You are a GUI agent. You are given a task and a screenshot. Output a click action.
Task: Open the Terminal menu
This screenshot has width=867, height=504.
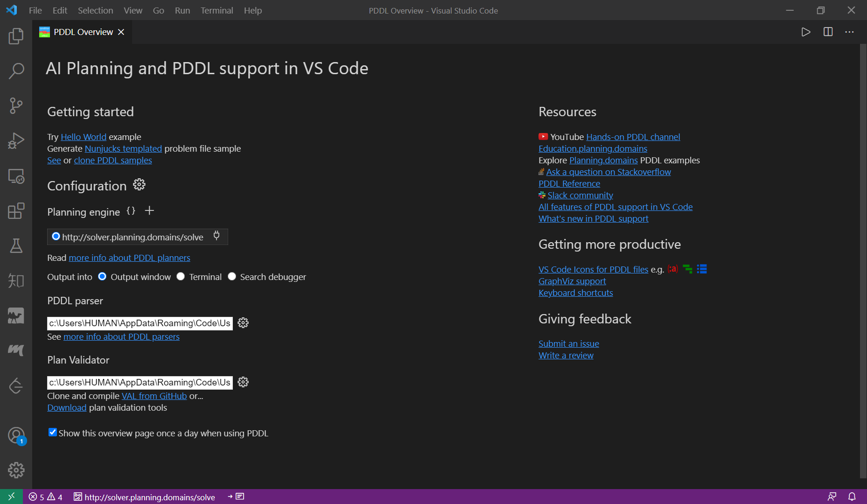pyautogui.click(x=217, y=10)
